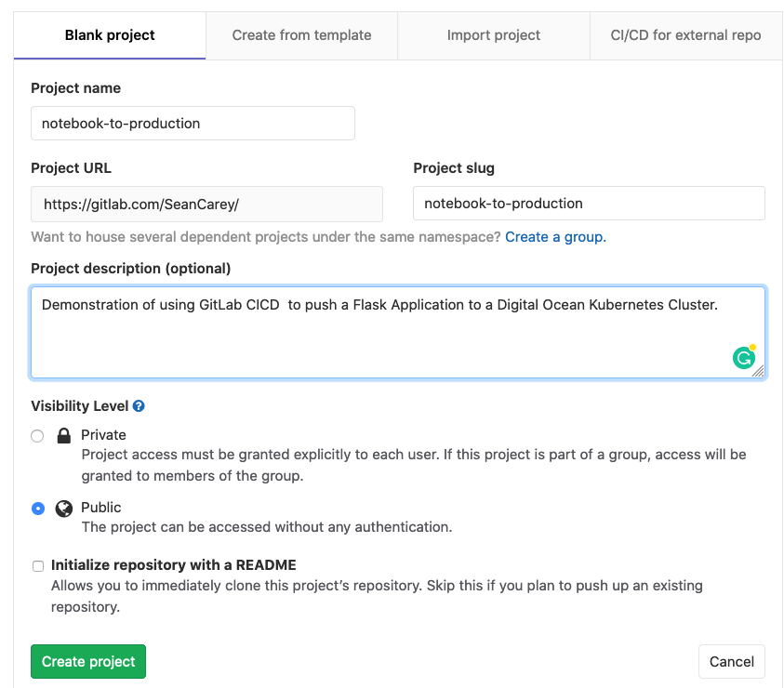784x688 pixels.
Task: Click the Initialize repository with a README label
Action: (x=173, y=565)
